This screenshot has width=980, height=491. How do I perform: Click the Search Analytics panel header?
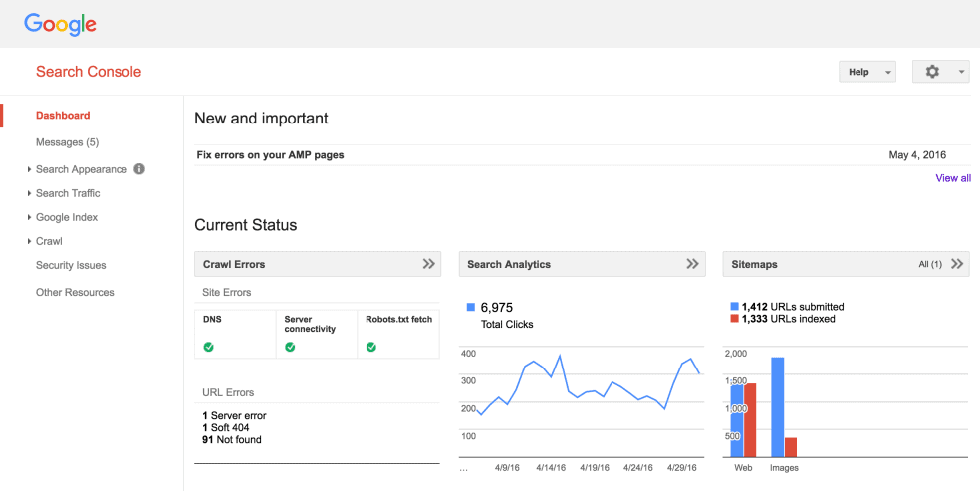pyautogui.click(x=582, y=264)
